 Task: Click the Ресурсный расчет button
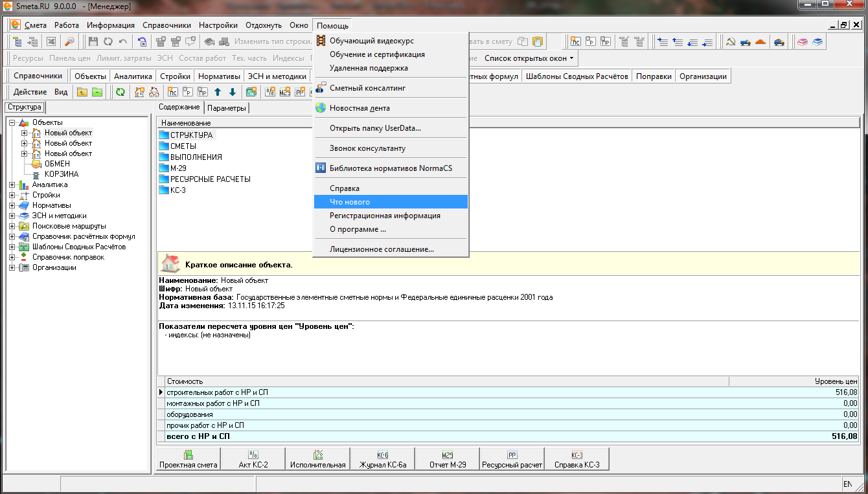pyautogui.click(x=512, y=459)
